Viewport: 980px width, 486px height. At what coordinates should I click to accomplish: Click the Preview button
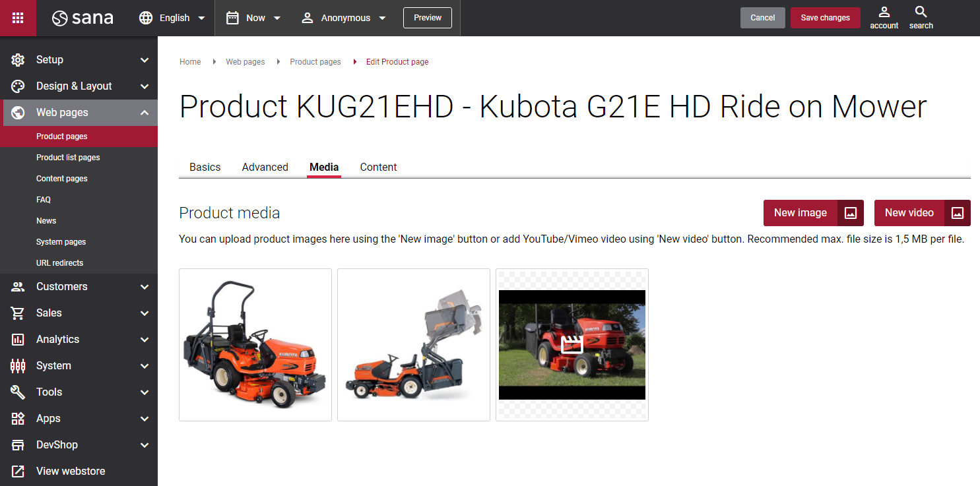428,18
